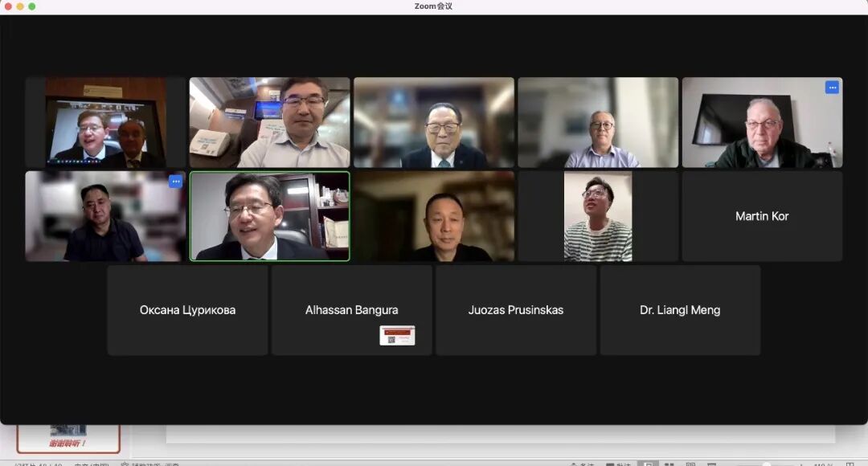Image resolution: width=868 pixels, height=466 pixels.
Task: Toggle the Comments pane in status bar
Action: pos(617,464)
